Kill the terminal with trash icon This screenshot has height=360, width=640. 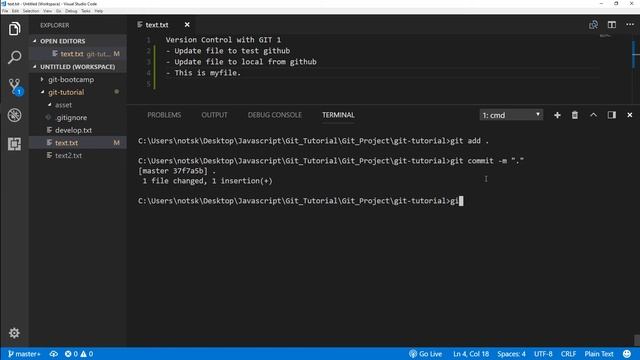click(x=575, y=115)
